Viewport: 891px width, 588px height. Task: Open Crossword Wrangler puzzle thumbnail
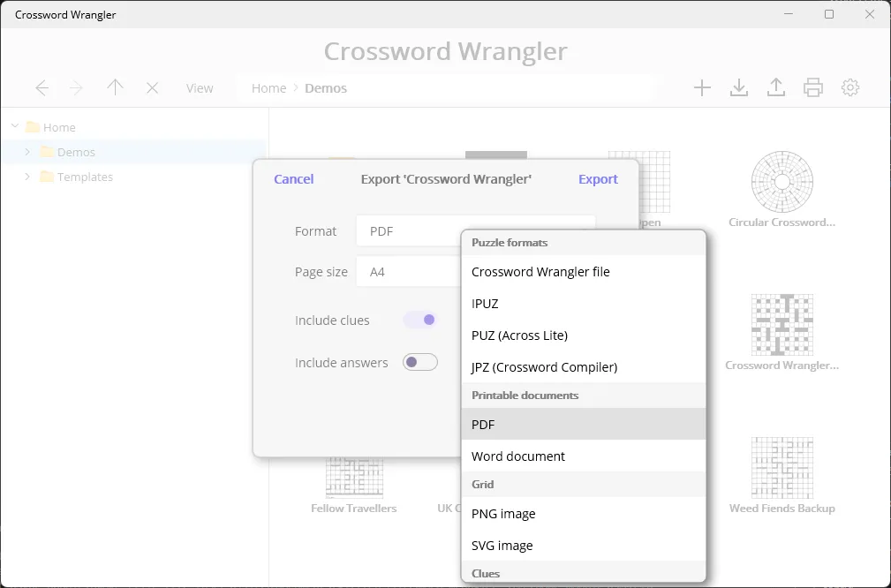pos(782,325)
